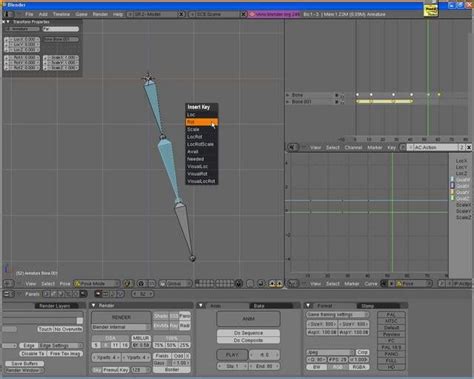Select the Logic context icon in Buttons header

pyautogui.click(x=46, y=294)
